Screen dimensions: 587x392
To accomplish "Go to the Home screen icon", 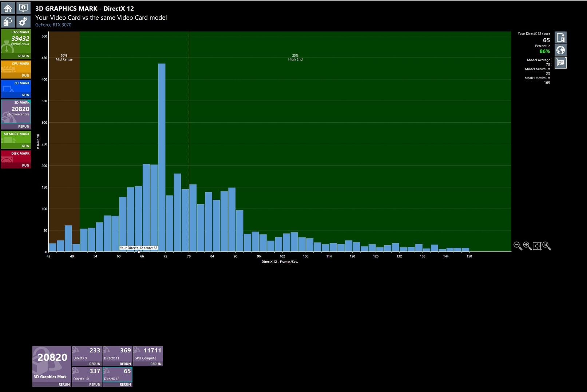I will pos(8,8).
